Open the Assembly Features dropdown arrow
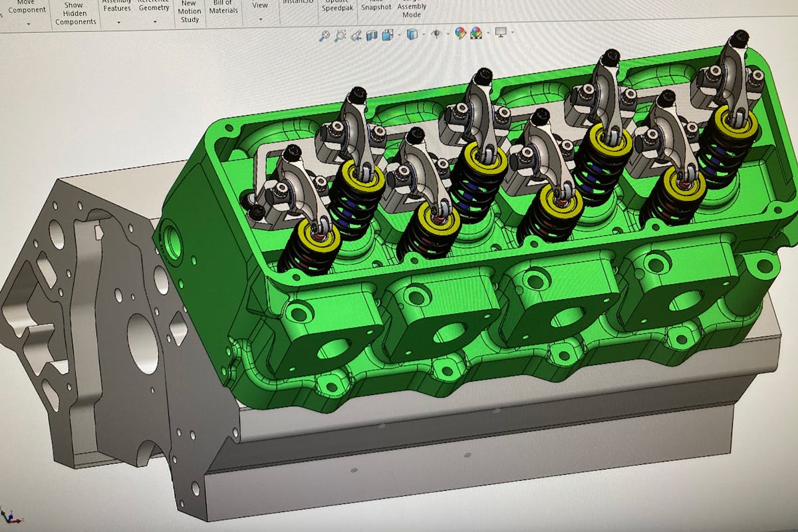Image resolution: width=798 pixels, height=532 pixels. coord(118,21)
